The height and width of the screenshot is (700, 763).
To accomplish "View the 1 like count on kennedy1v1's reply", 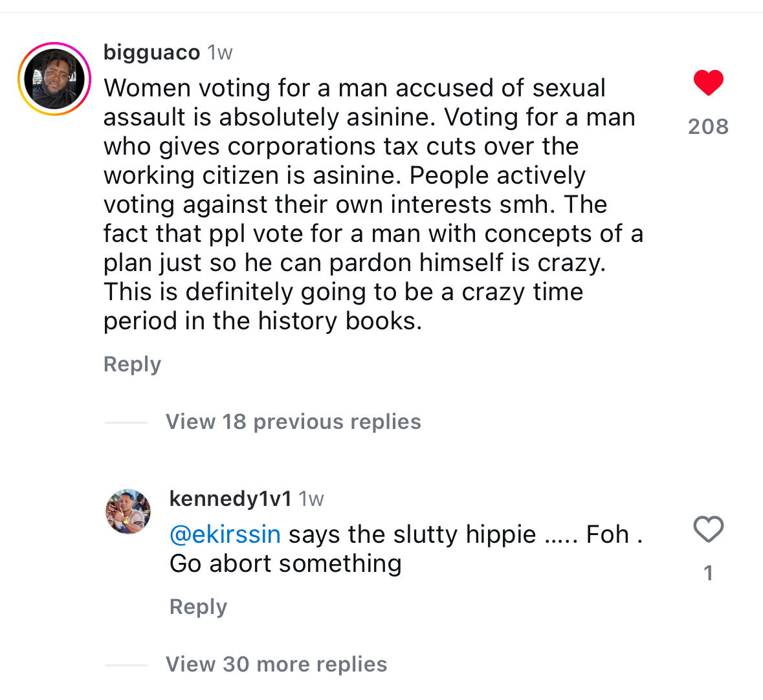I will [x=708, y=573].
